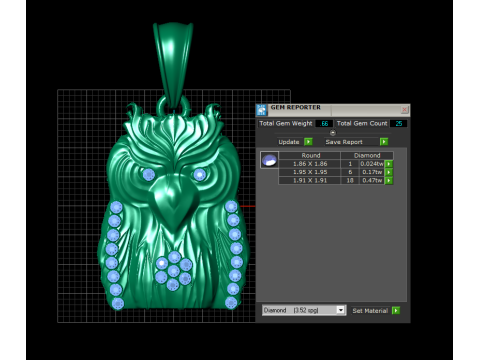Image resolution: width=480 pixels, height=360 pixels.
Task: Select the 1.95 X 1.95 size cell
Action: coord(310,172)
